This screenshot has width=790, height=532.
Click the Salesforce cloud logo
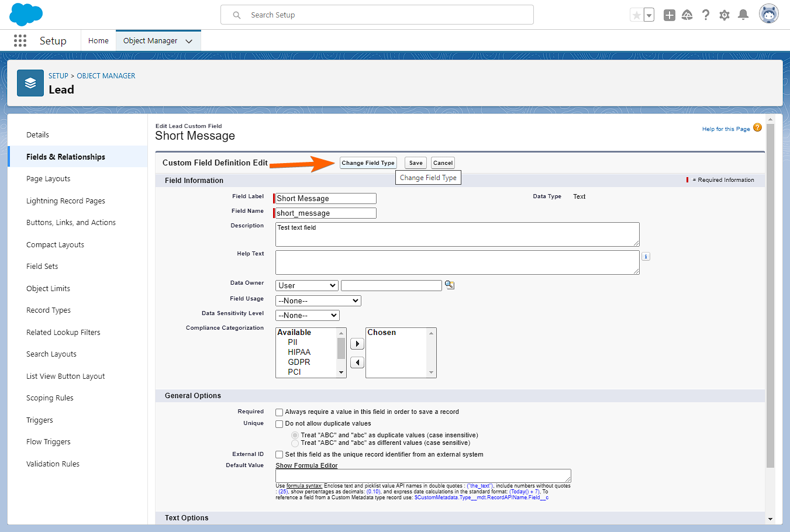pos(26,15)
